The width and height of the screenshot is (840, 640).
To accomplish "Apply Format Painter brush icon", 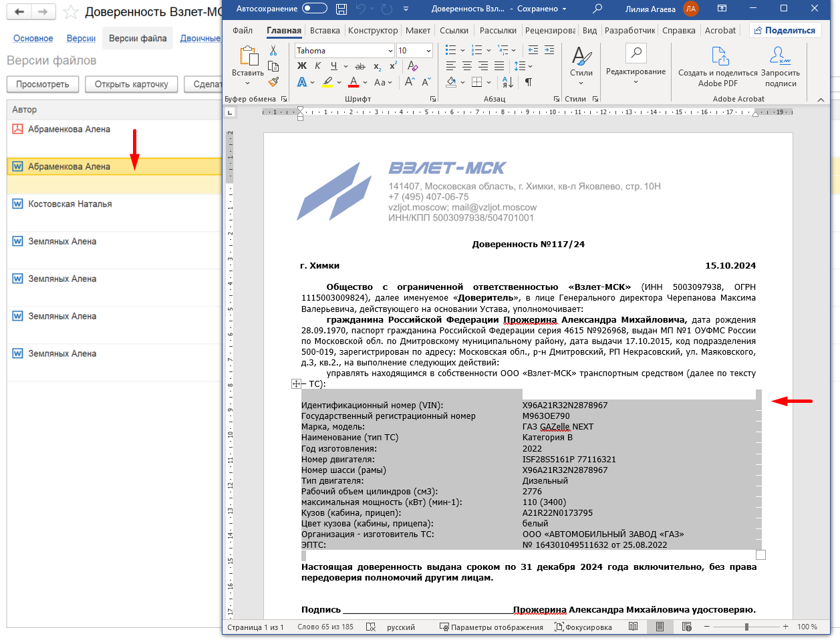I will click(x=273, y=82).
